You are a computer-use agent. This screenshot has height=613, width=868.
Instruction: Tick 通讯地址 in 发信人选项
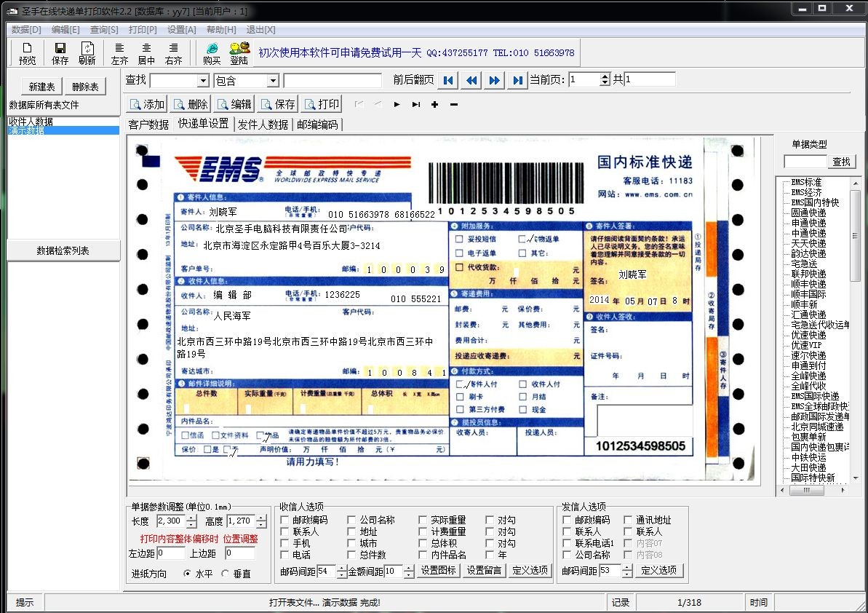click(628, 520)
